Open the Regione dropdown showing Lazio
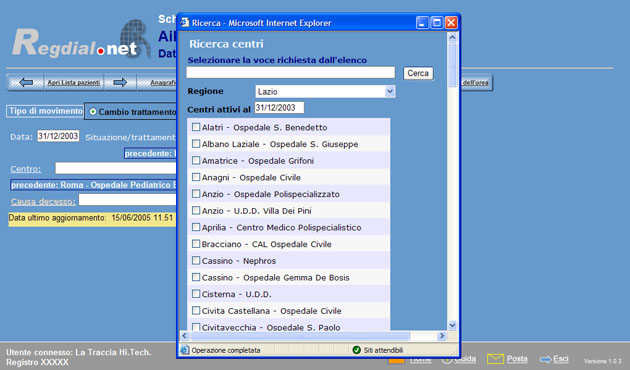The image size is (630, 370). (325, 92)
